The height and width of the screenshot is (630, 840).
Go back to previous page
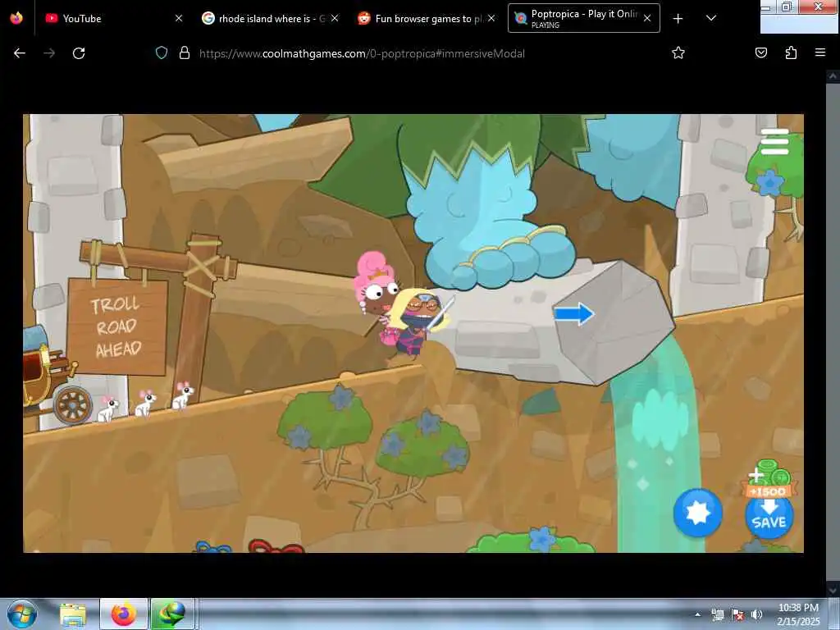[x=20, y=53]
